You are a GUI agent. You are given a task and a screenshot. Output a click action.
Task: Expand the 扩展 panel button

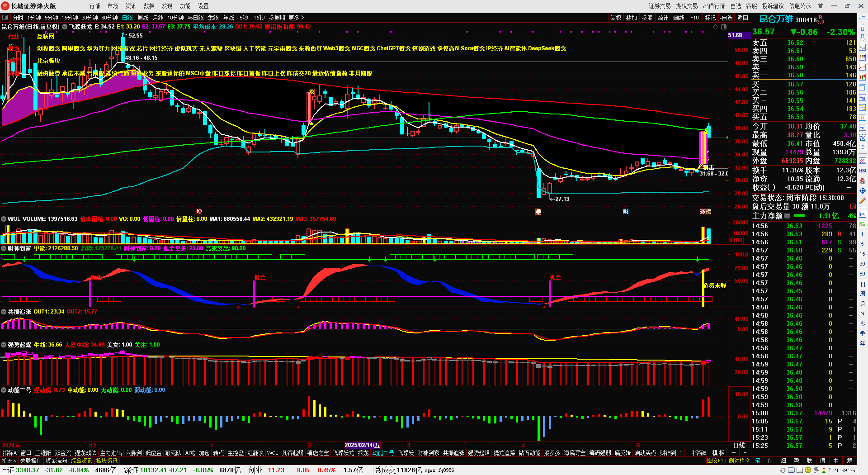[x=9, y=461]
